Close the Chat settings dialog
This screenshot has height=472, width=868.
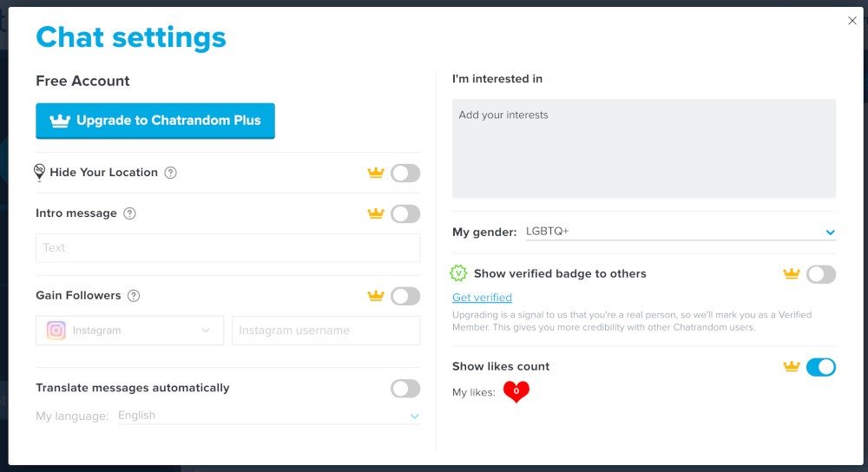pyautogui.click(x=852, y=21)
